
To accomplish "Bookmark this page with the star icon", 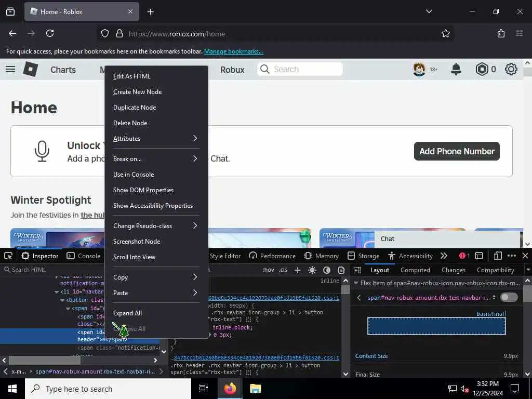I will coord(445,34).
